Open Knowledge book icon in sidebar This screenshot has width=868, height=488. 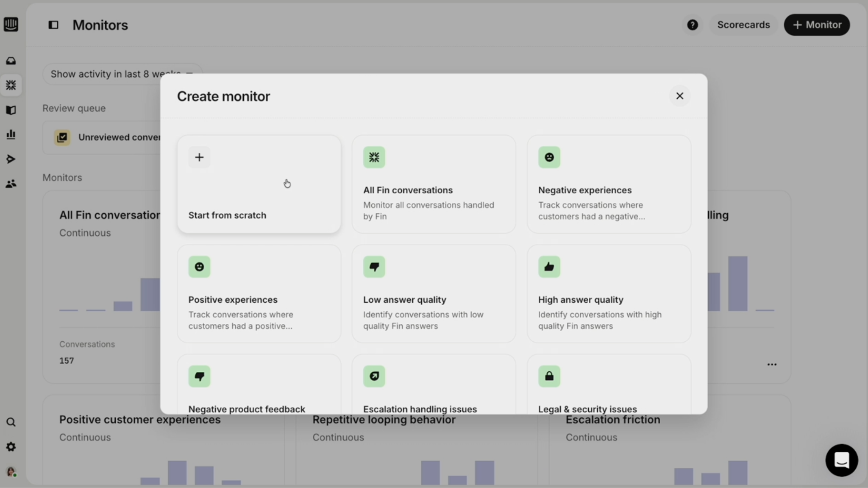click(11, 110)
